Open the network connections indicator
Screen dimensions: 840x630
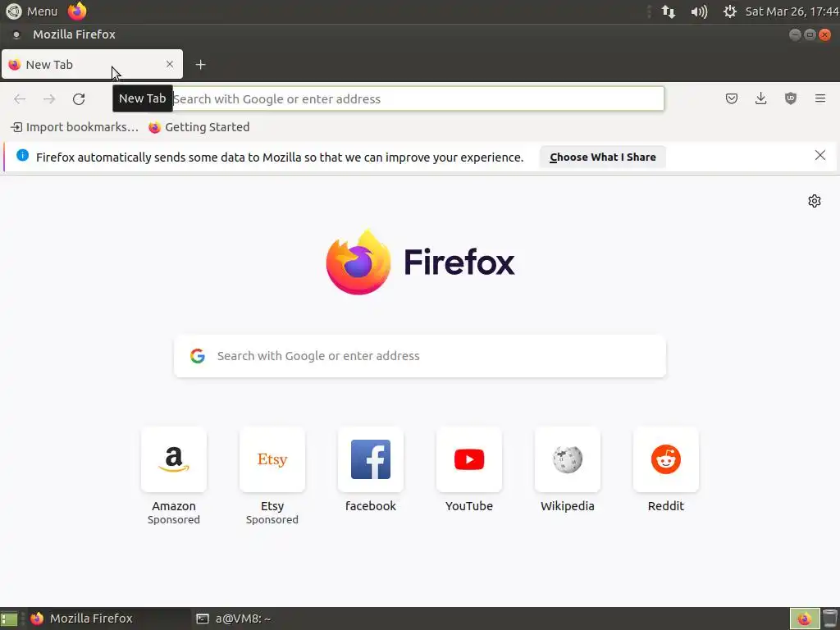click(668, 11)
